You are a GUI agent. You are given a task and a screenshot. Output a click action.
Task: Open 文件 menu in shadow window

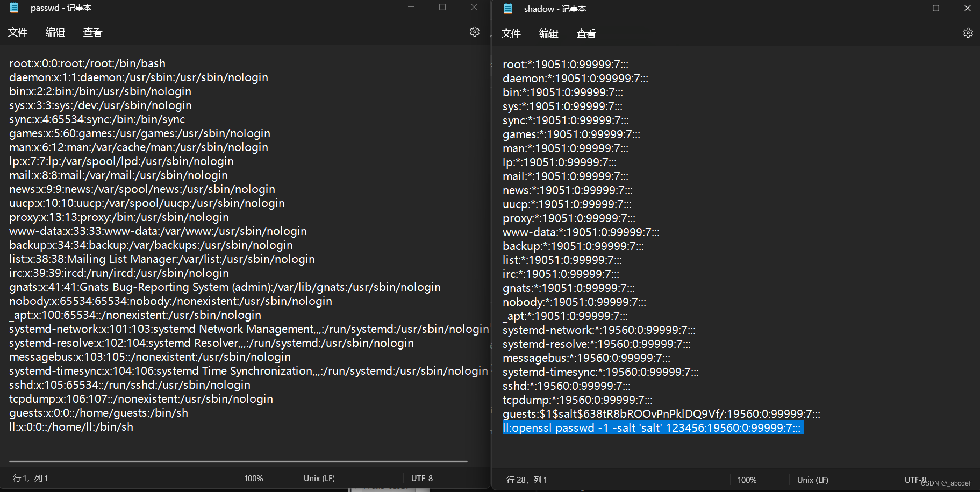(511, 33)
